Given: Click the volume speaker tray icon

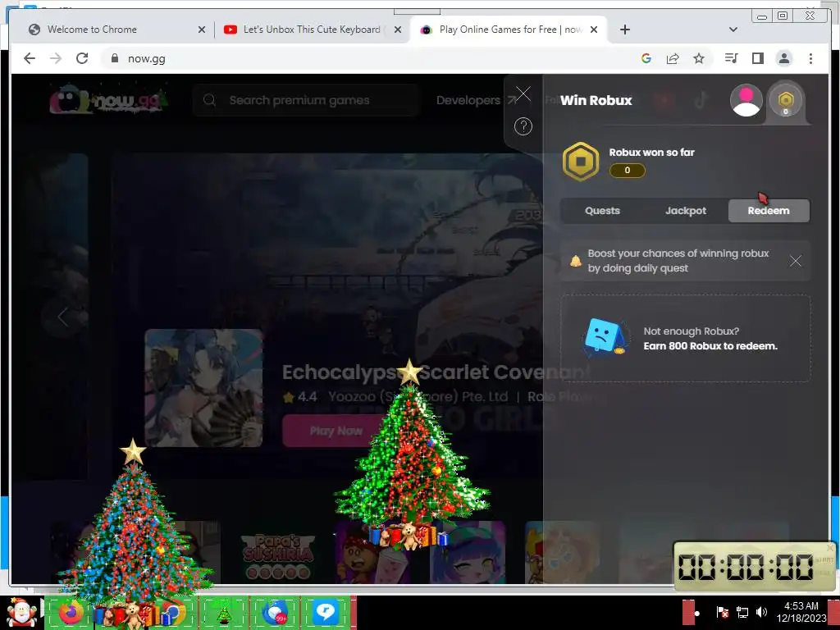Looking at the screenshot, I should [x=761, y=612].
